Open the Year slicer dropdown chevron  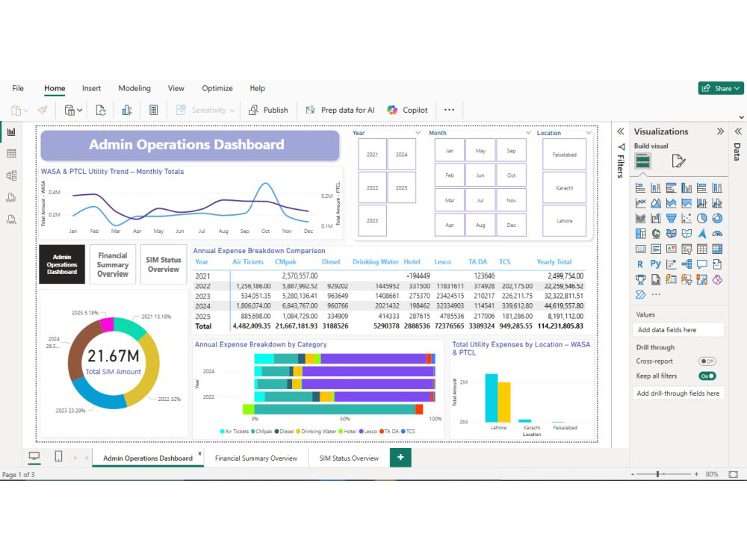point(418,133)
